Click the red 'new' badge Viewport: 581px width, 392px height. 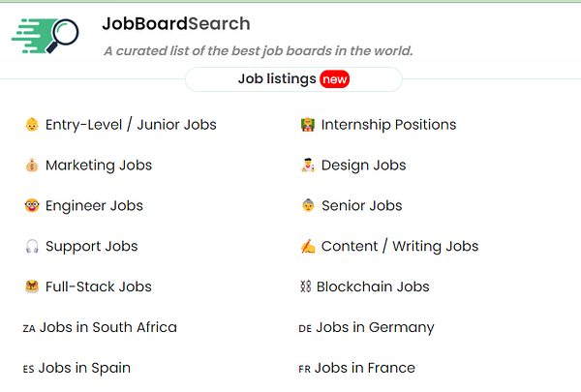pyautogui.click(x=334, y=79)
